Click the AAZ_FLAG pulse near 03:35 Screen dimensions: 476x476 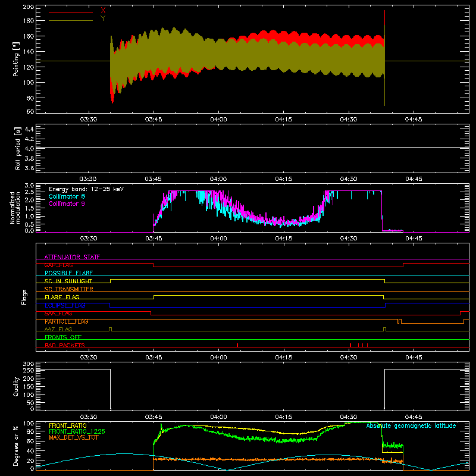(x=110, y=329)
